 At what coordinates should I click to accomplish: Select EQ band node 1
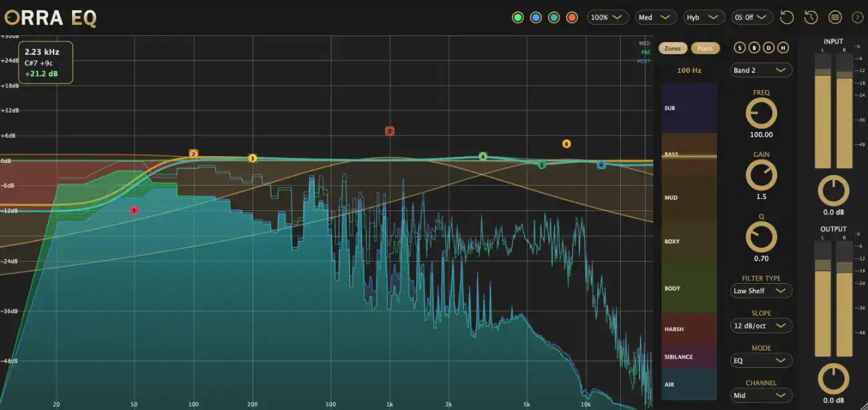pyautogui.click(x=134, y=210)
